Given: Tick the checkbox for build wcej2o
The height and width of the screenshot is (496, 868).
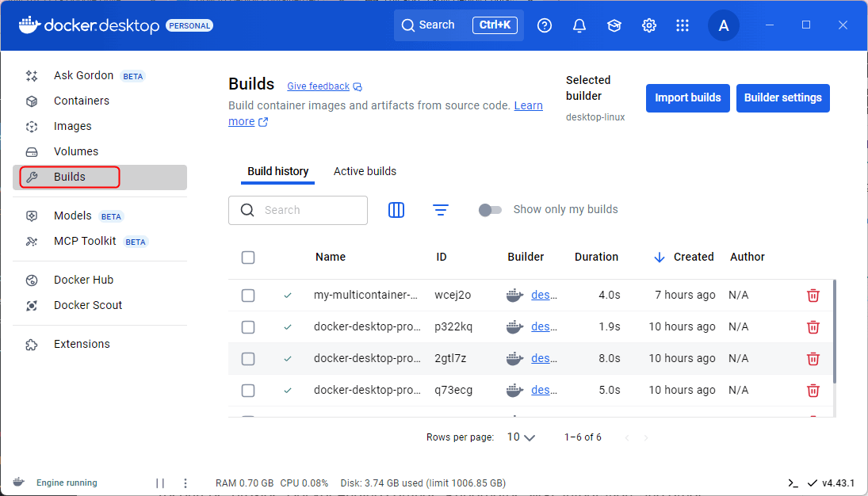Looking at the screenshot, I should 248,296.
